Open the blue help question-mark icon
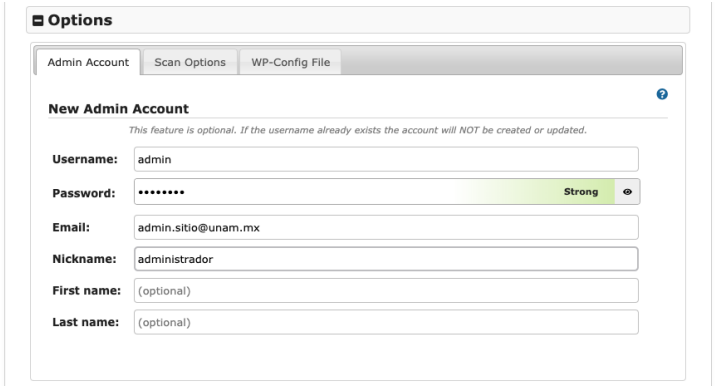The image size is (716, 391). click(x=662, y=94)
